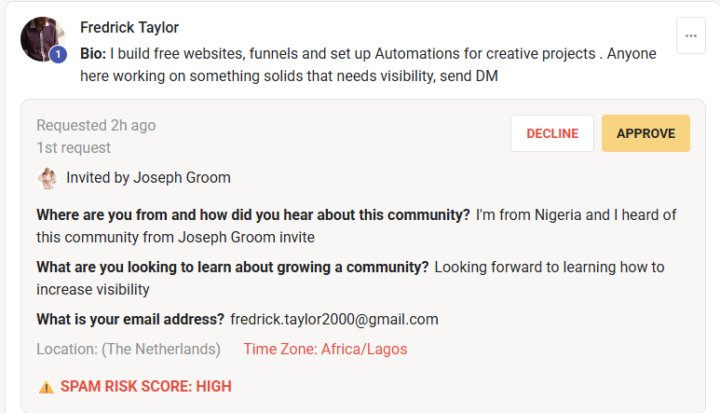720x413 pixels.
Task: Click the spam risk warning triangle icon
Action: (x=46, y=386)
